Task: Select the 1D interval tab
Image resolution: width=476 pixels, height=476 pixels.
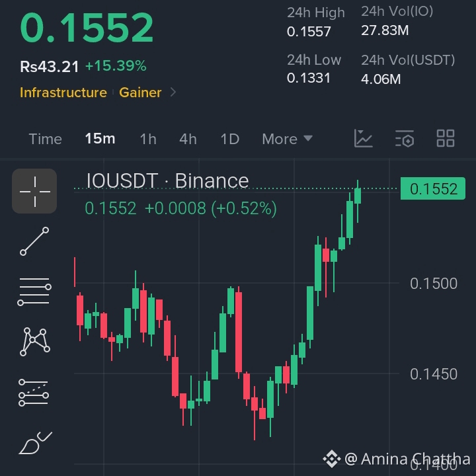Action: tap(230, 139)
